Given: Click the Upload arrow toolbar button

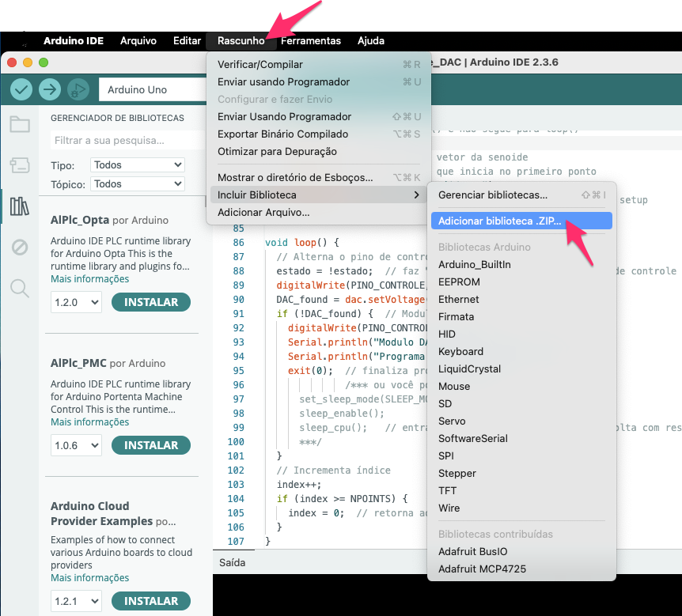Looking at the screenshot, I should point(50,89).
